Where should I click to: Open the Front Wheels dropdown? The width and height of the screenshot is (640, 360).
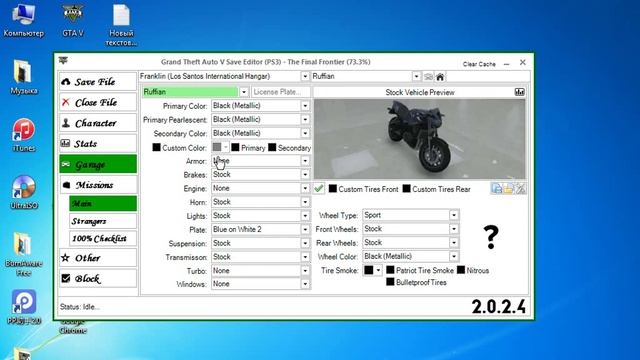pyautogui.click(x=454, y=229)
